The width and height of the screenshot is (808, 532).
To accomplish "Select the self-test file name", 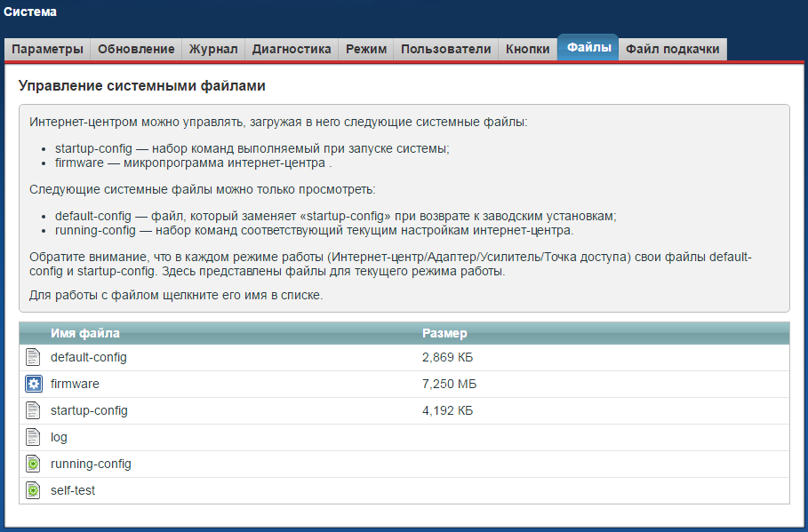I will click(73, 490).
